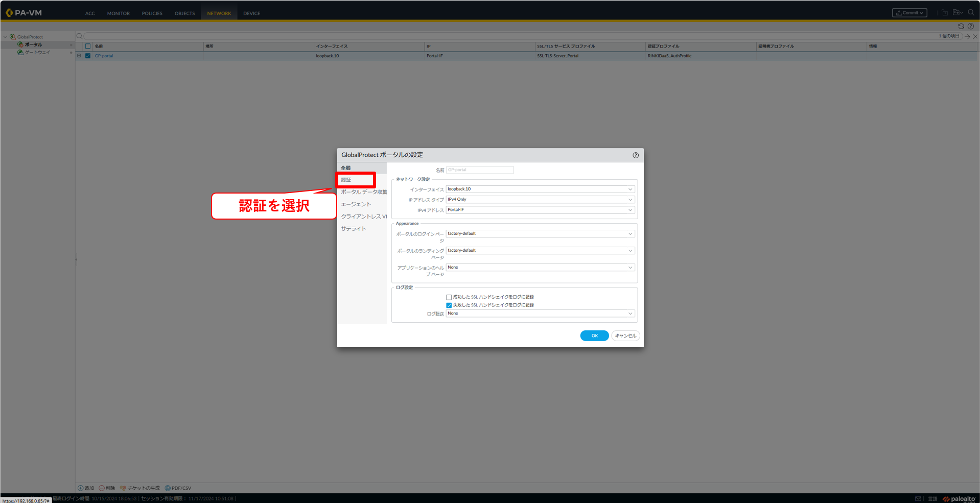Click the table search magnifier icon
This screenshot has width=980, height=503.
point(79,36)
